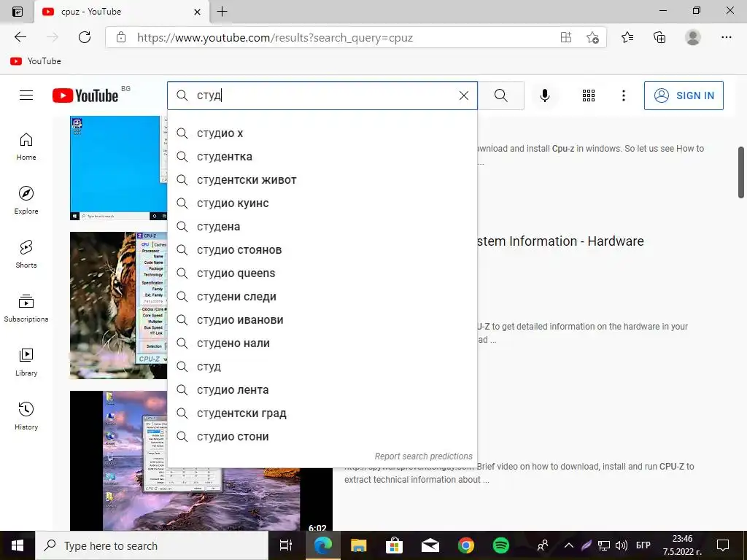Open Mail app from taskbar
The height and width of the screenshot is (560, 747).
pyautogui.click(x=430, y=545)
